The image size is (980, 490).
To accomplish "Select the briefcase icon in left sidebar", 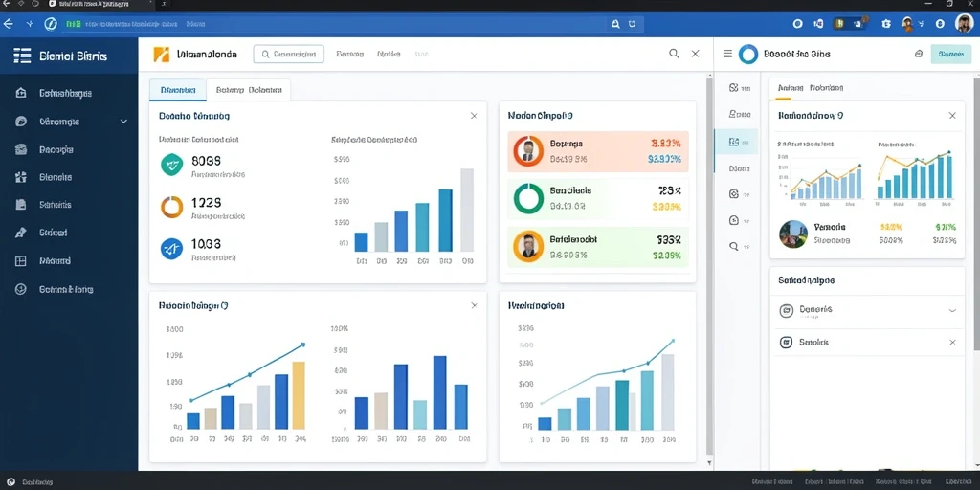I will coord(21,149).
